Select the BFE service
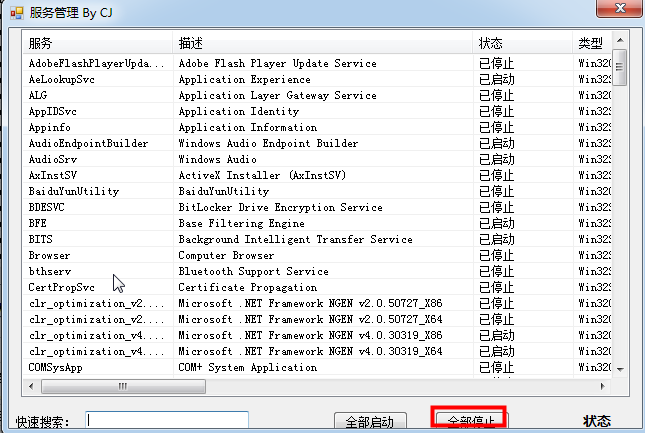 [37, 223]
